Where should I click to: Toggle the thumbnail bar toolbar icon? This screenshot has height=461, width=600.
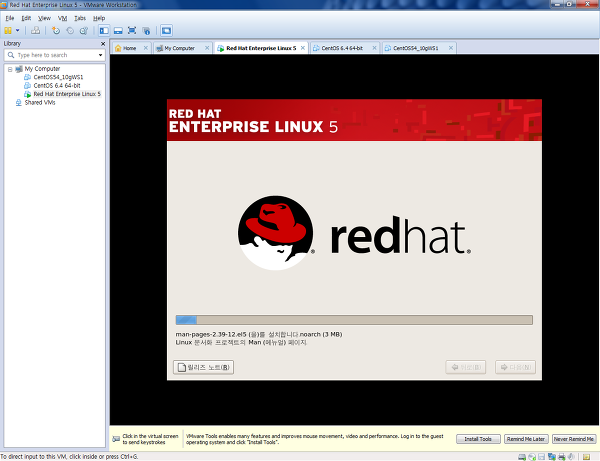tap(118, 30)
